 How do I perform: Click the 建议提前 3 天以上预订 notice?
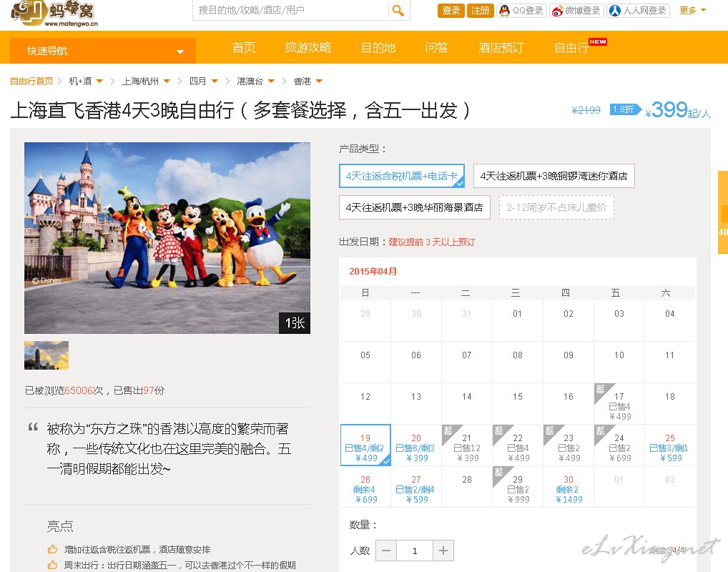pos(432,242)
